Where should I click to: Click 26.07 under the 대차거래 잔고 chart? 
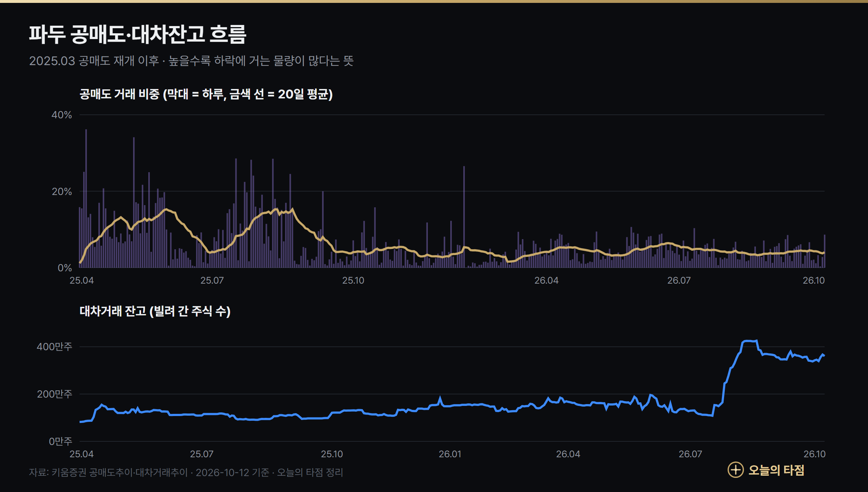click(690, 454)
